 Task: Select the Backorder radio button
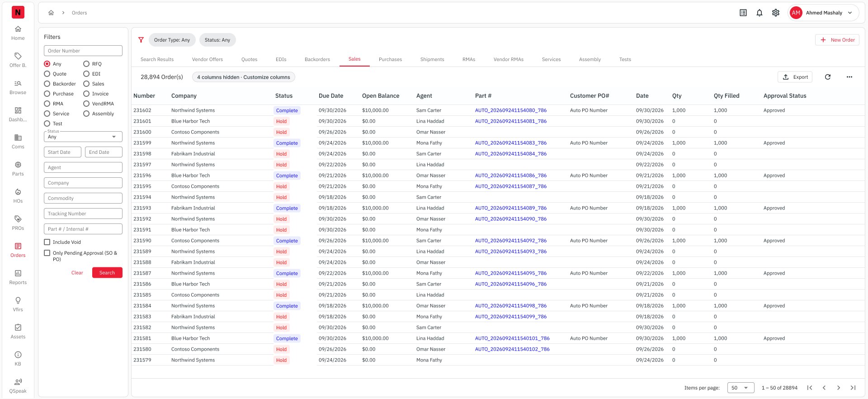click(47, 84)
